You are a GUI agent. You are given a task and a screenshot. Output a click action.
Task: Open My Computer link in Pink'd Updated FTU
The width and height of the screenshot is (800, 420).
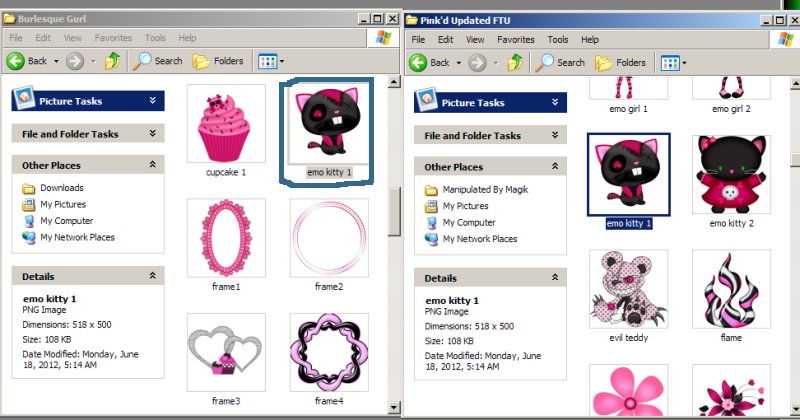point(469,223)
